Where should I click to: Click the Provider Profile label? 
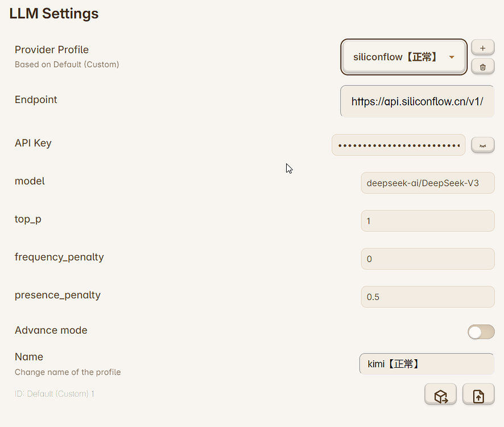(x=52, y=50)
